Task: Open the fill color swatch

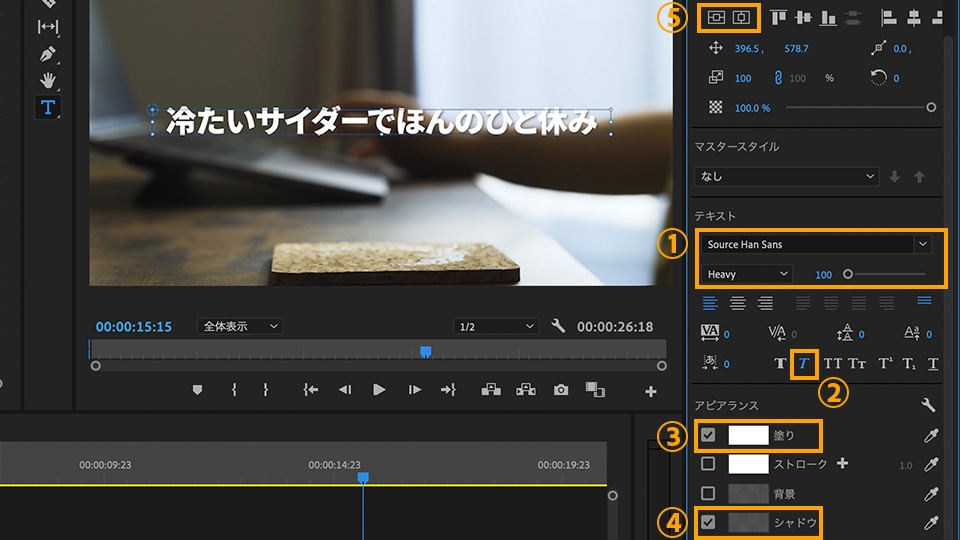Action: pos(748,435)
